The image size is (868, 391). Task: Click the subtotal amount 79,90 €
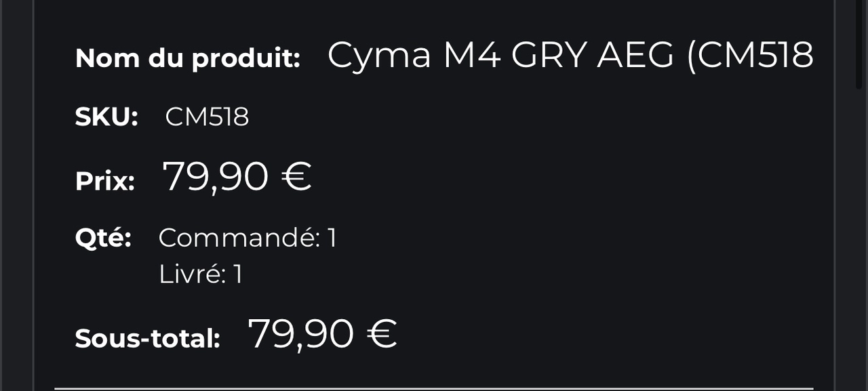point(322,334)
